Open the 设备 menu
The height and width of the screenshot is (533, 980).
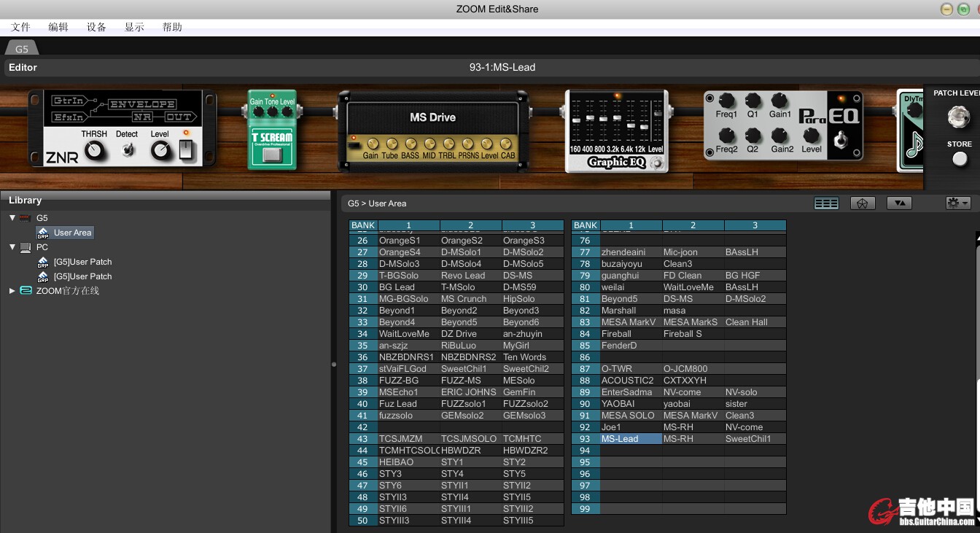tap(96, 27)
